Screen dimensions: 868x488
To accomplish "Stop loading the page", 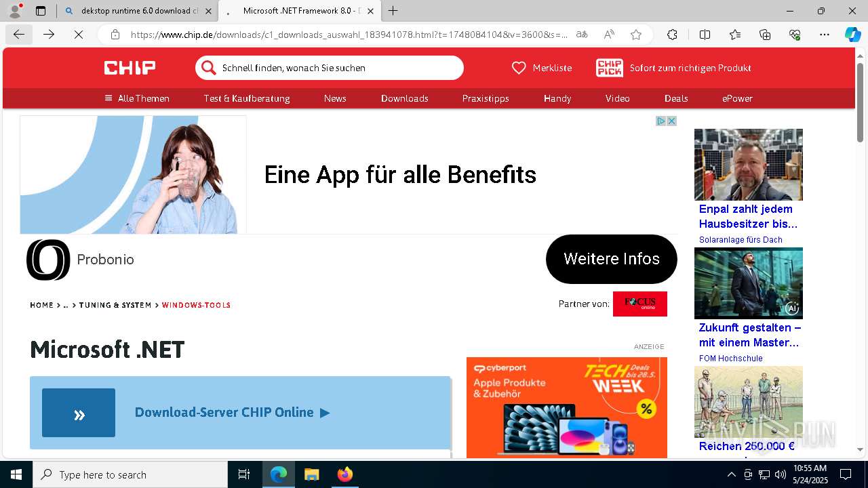I will [79, 35].
